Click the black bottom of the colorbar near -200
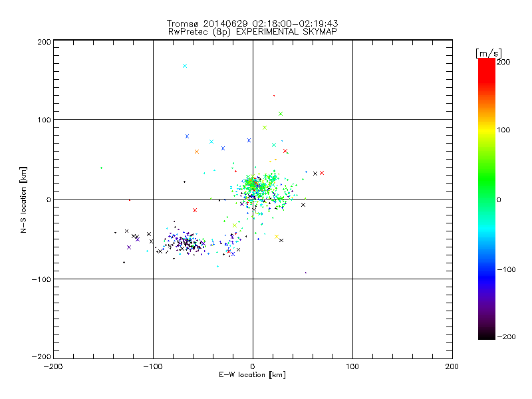The image size is (532, 399). coord(487,334)
